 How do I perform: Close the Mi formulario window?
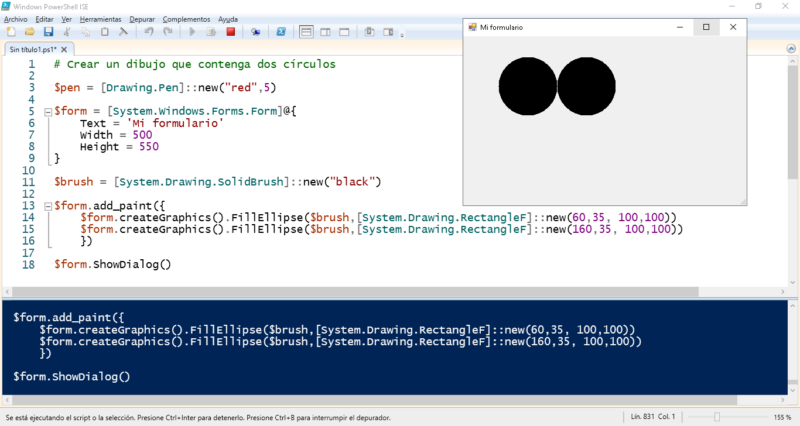(x=733, y=27)
